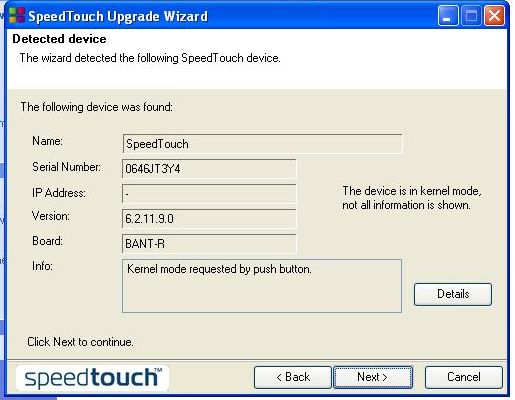Click the SpeedTouch wizard title bar icon
Image resolution: width=515 pixels, height=400 pixels.
(x=17, y=16)
